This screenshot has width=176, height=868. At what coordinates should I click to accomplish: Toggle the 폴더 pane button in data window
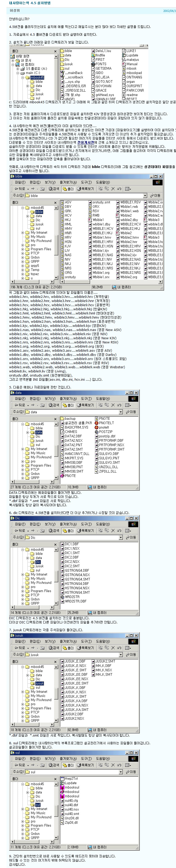pos(68,405)
